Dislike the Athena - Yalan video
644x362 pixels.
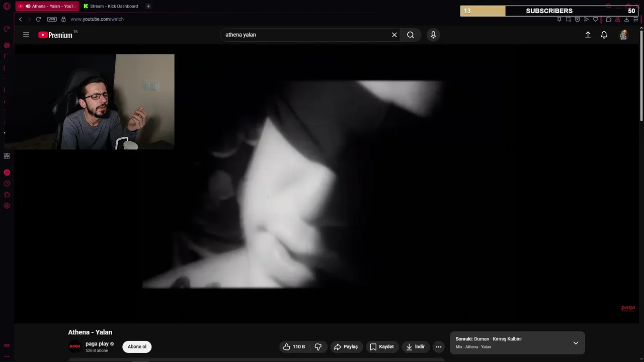(318, 347)
